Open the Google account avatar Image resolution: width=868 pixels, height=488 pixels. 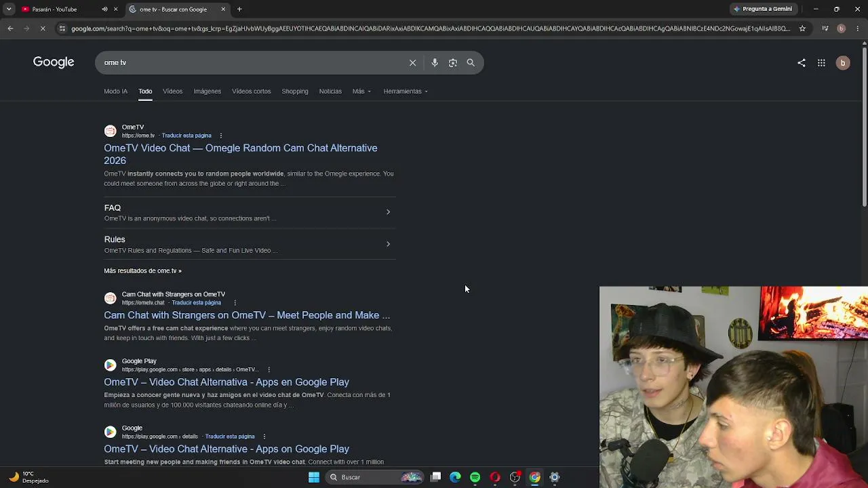(x=843, y=63)
